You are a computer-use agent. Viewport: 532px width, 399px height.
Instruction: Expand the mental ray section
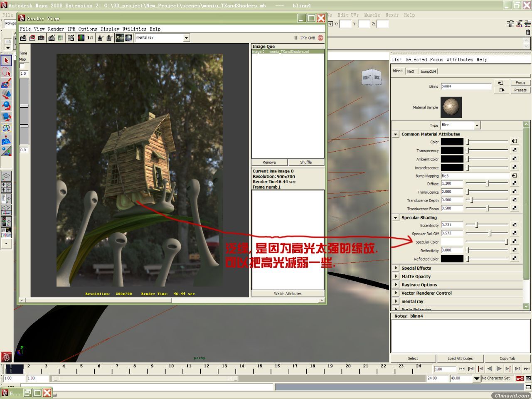396,301
